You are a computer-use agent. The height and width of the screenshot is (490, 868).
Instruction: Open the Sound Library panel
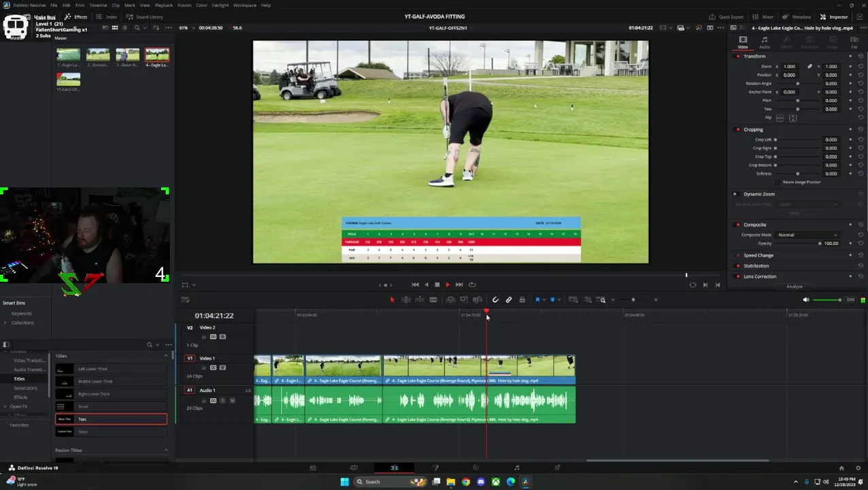click(144, 17)
